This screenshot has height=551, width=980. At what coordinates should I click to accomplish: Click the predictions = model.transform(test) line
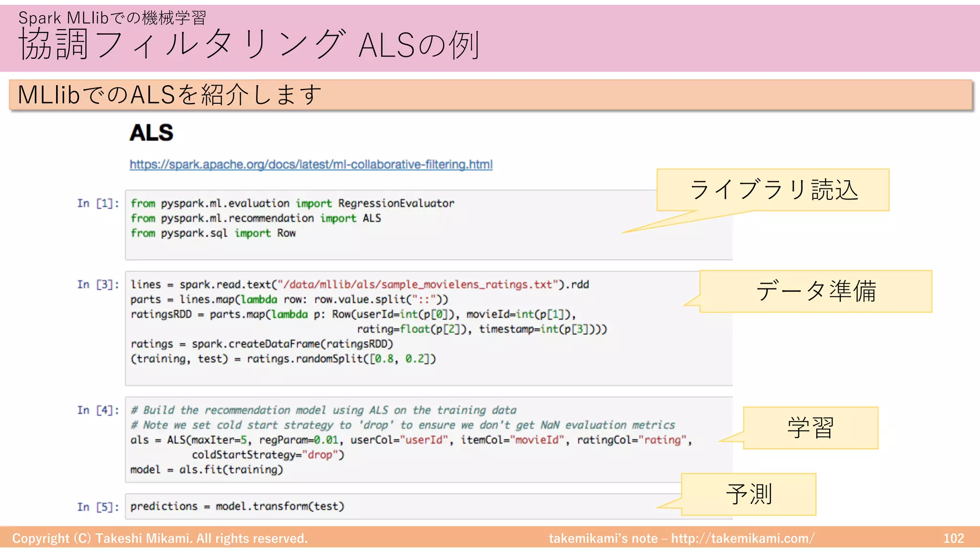237,507
